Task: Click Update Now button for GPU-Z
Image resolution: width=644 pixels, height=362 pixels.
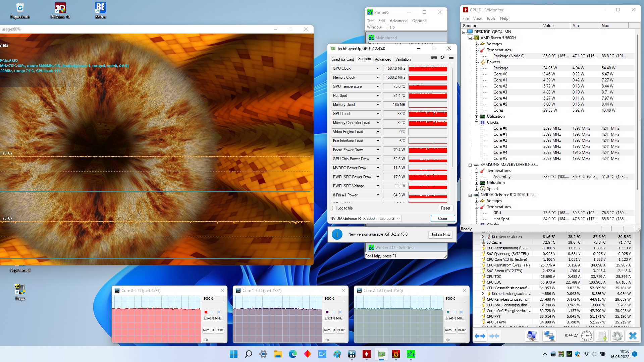Action: (440, 235)
